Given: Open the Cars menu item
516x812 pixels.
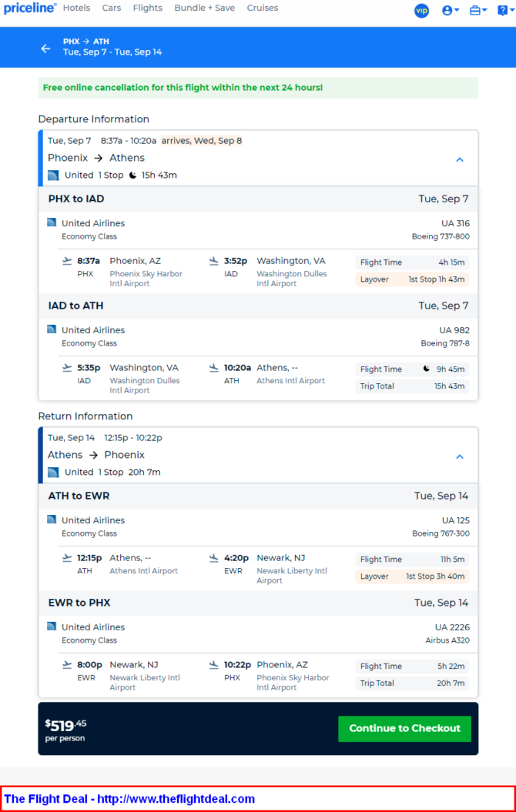Looking at the screenshot, I should coord(112,8).
